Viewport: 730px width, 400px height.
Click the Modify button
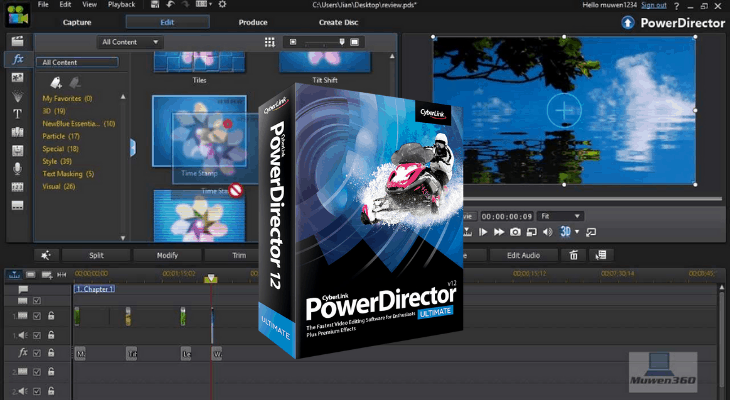pos(167,255)
